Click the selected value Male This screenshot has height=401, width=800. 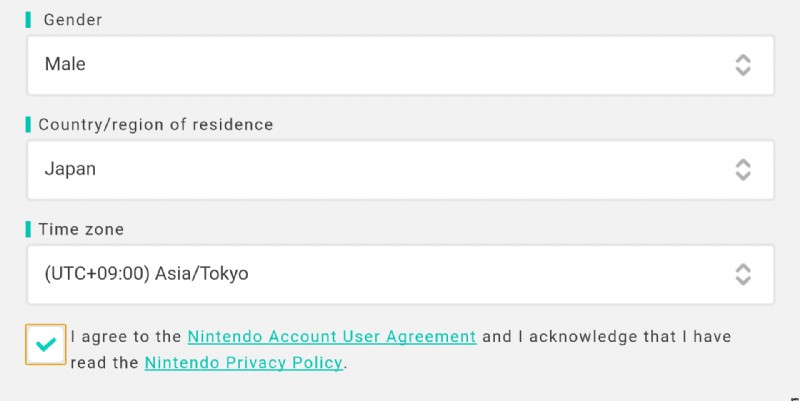point(65,65)
